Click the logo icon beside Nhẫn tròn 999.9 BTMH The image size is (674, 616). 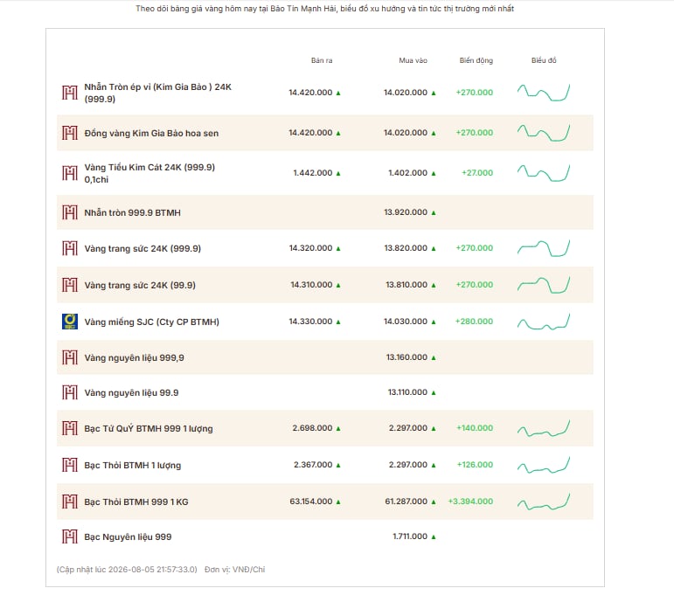[70, 212]
